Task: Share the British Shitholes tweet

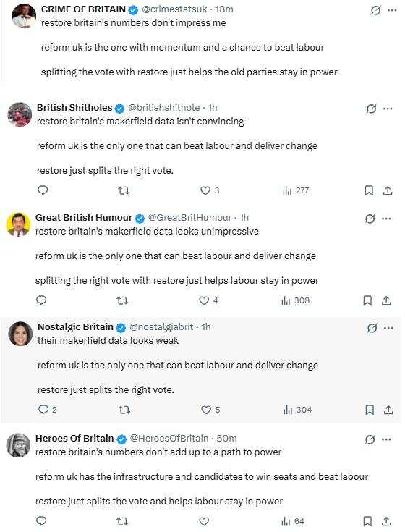Action: 388,190
